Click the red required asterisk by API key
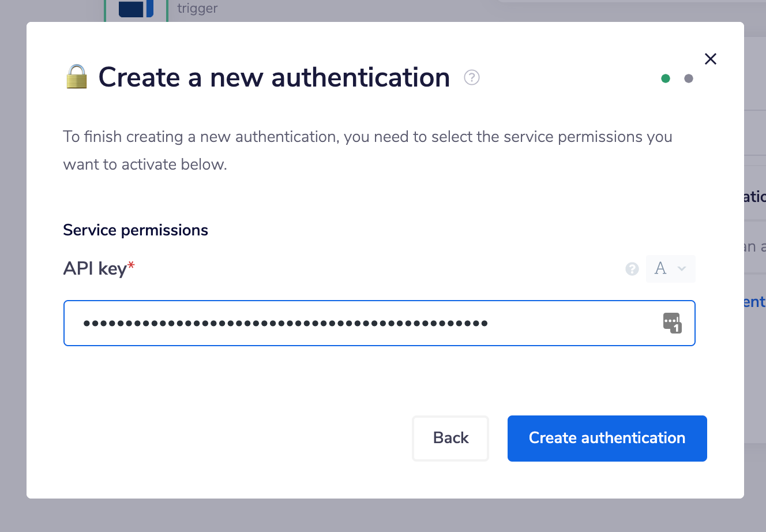Viewport: 766px width, 532px height. pos(132,265)
